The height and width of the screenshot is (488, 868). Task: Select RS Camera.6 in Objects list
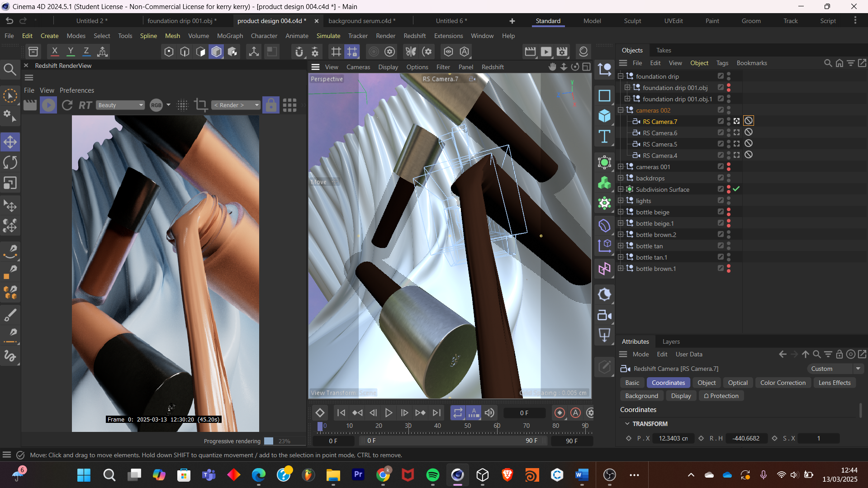pyautogui.click(x=660, y=133)
